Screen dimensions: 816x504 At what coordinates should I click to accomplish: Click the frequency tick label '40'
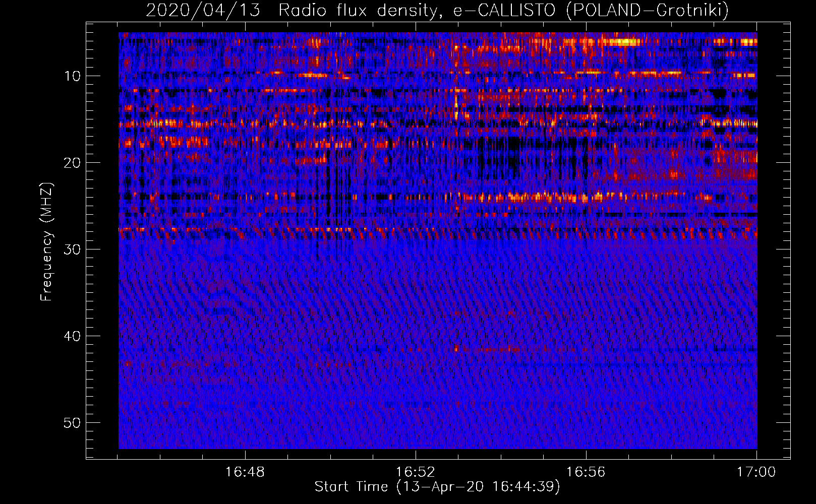(72, 336)
